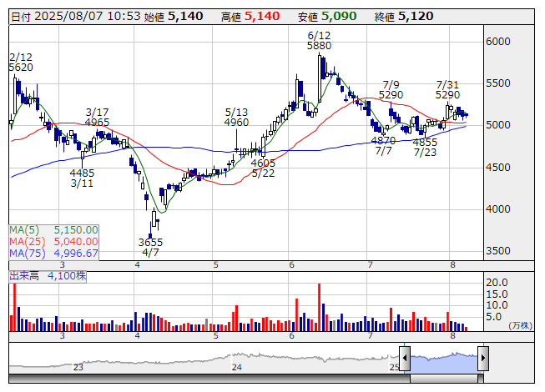Select the MA(5) legend entry

tap(54, 229)
